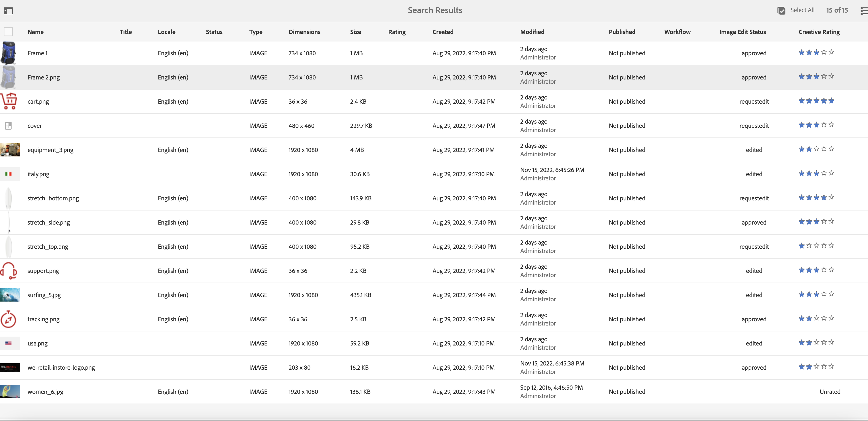The image size is (868, 421).
Task: Check the checkbox in the table header
Action: (8, 31)
